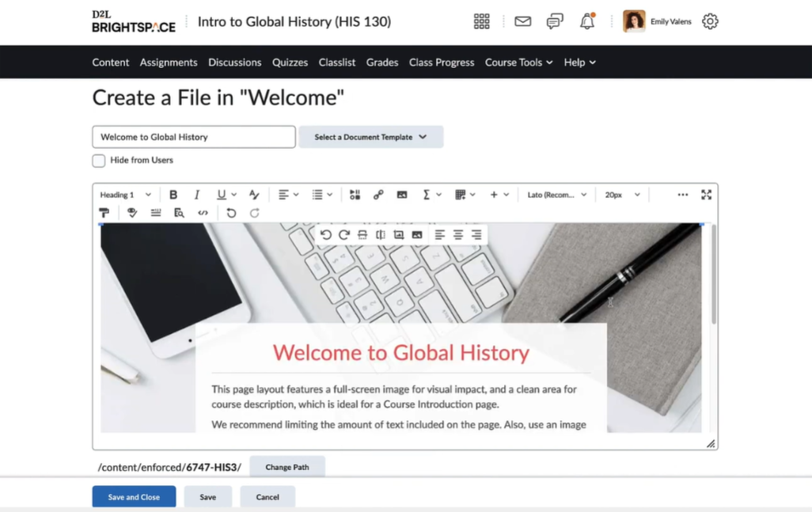Click the text alignment icon
Viewport: 812px width, 512px height.
coord(283,195)
